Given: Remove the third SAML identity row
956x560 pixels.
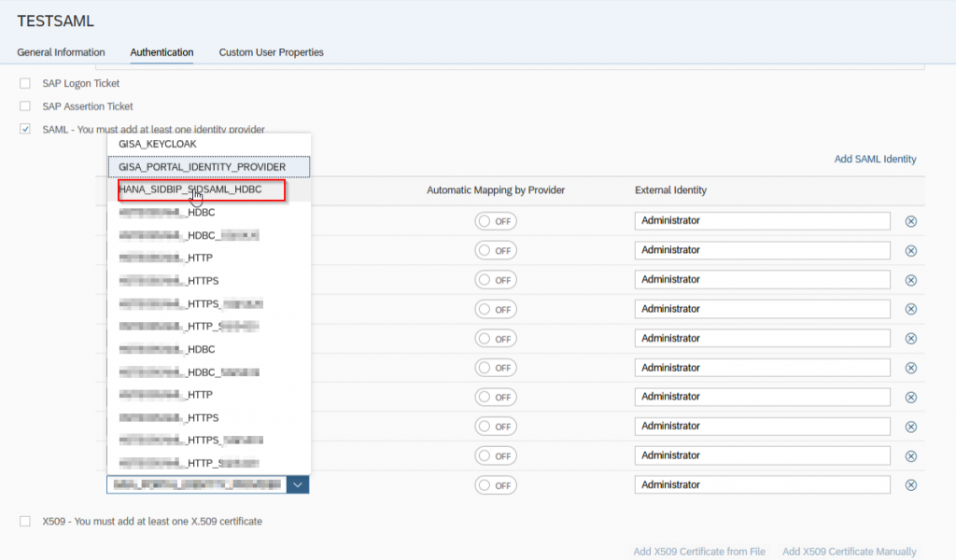Looking at the screenshot, I should tap(911, 280).
